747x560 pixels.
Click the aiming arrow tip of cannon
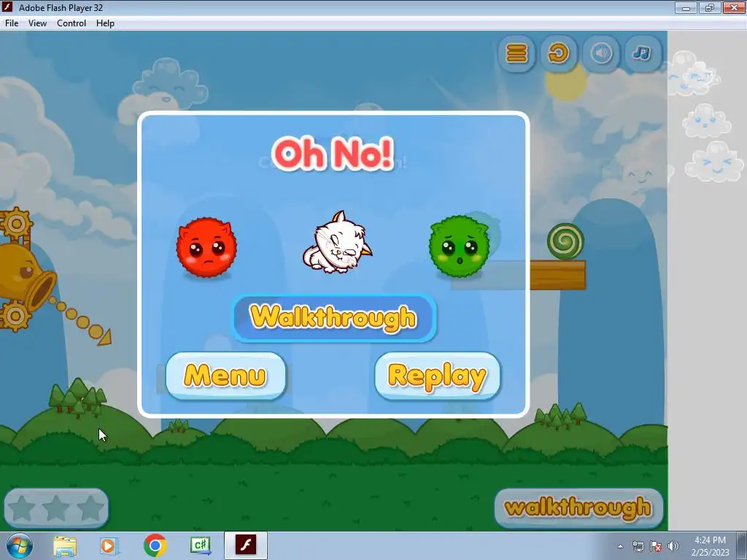(105, 337)
